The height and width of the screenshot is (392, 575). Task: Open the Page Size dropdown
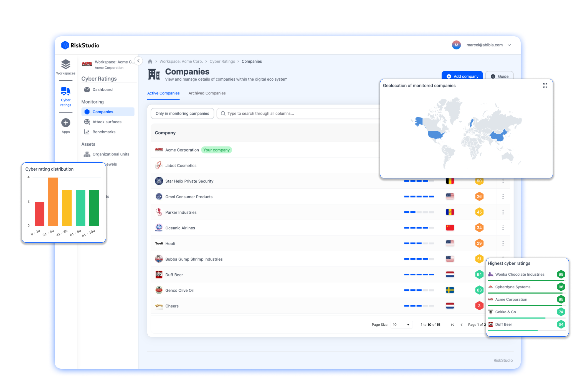pos(401,325)
